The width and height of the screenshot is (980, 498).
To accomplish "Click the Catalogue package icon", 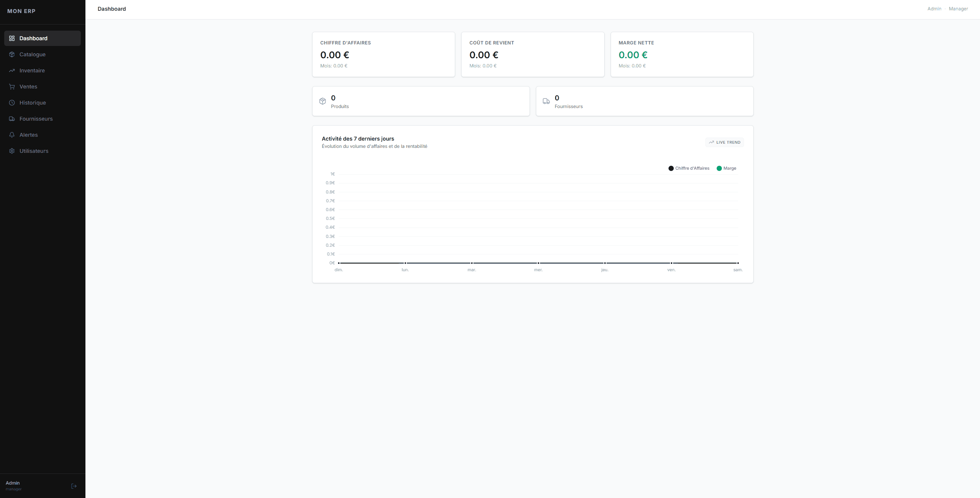I will (x=12, y=54).
